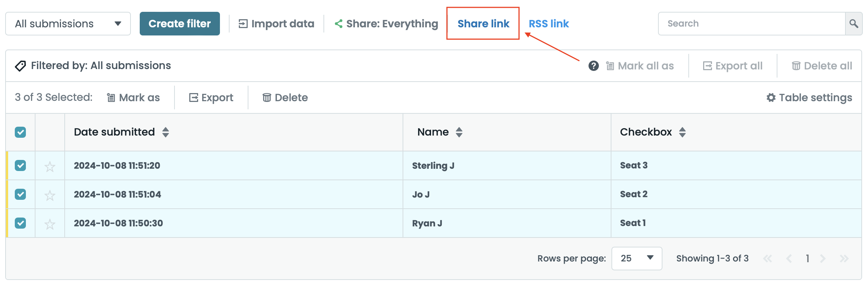
Task: Sort by Date submitted arrows
Action: click(166, 132)
